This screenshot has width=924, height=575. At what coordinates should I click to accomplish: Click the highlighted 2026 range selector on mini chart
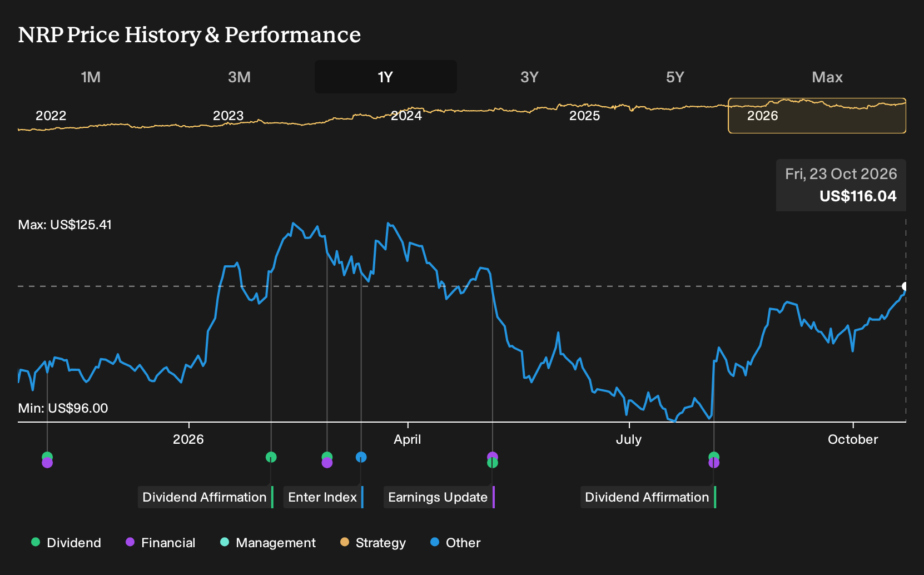coord(817,116)
